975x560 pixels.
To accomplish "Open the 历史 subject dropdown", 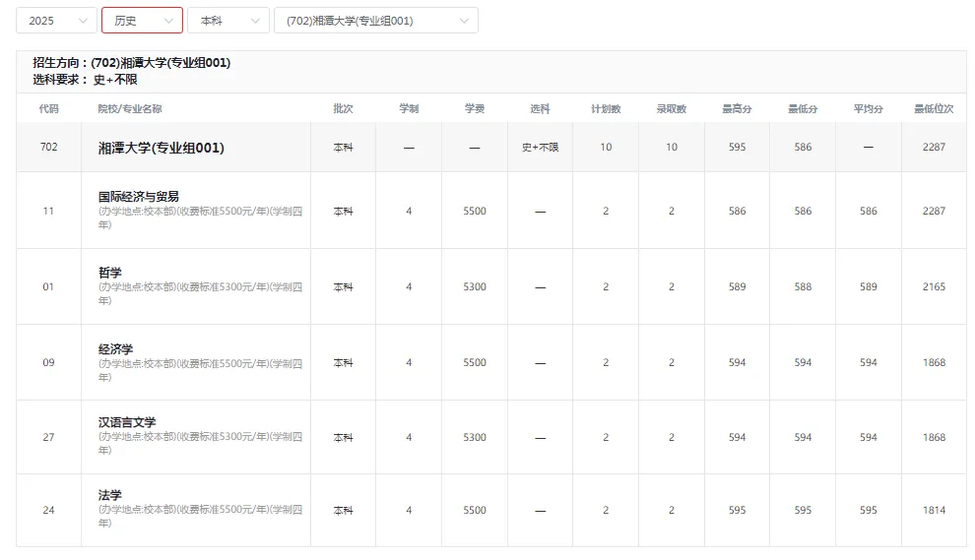I will pyautogui.click(x=142, y=21).
